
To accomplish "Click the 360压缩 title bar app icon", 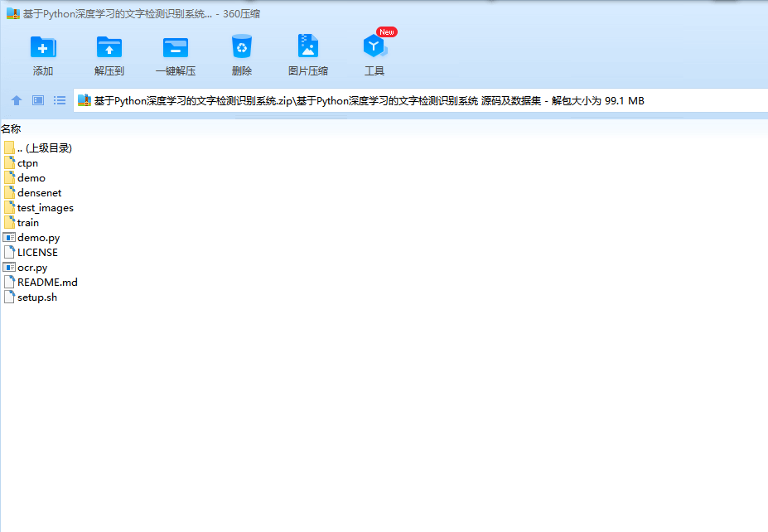I will [x=13, y=14].
